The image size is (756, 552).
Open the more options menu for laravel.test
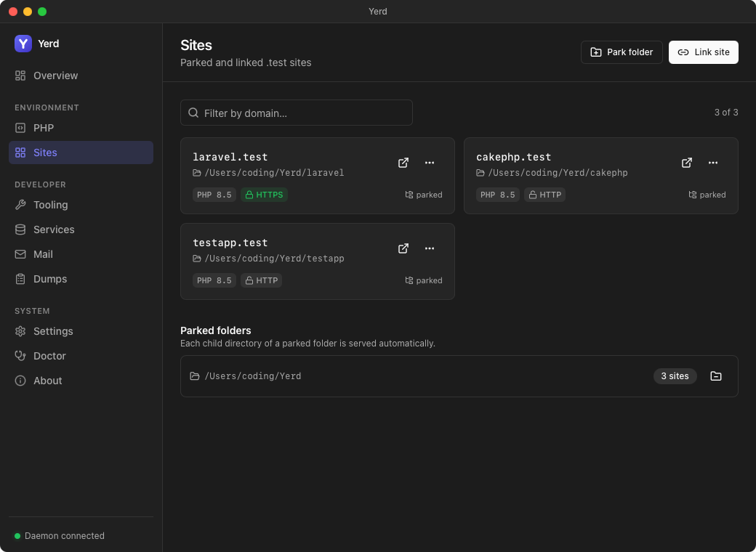(x=430, y=163)
